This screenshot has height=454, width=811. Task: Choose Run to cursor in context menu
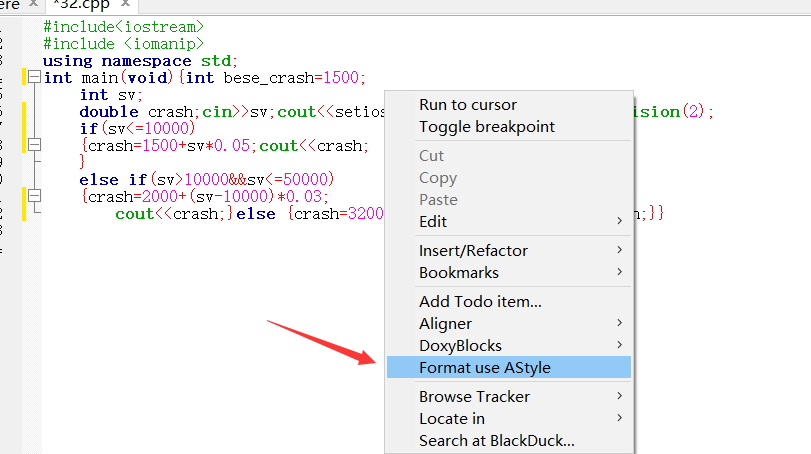(509, 105)
